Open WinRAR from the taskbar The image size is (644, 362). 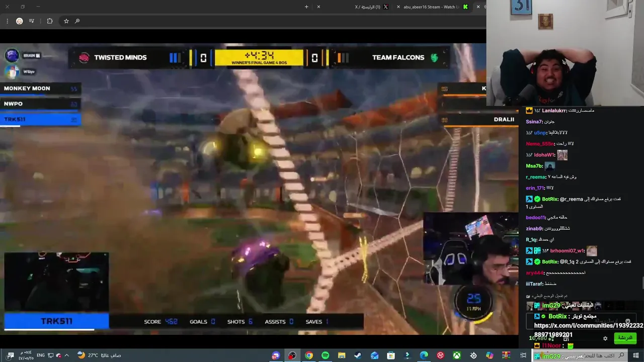(x=507, y=355)
